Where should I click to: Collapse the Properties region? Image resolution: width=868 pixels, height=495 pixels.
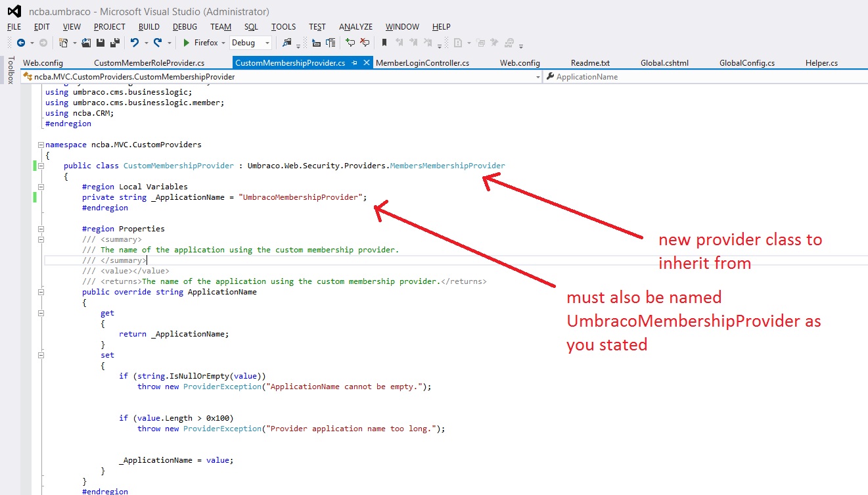point(41,229)
